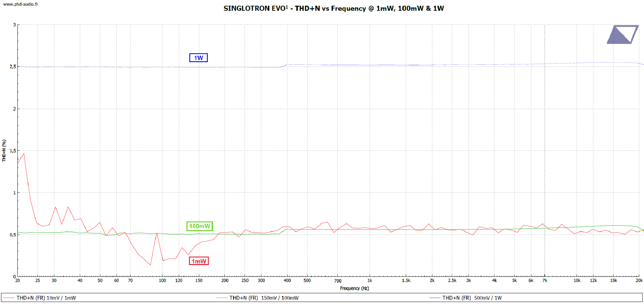Click the x-axis tick label 50
The width and height of the screenshot is (644, 304).
pyautogui.click(x=100, y=281)
